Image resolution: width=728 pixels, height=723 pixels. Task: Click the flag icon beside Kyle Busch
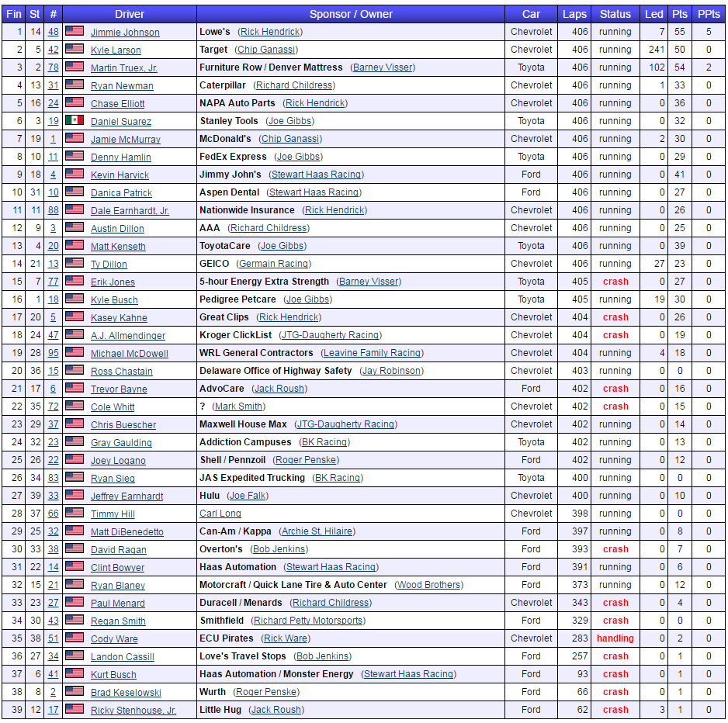pyautogui.click(x=75, y=299)
